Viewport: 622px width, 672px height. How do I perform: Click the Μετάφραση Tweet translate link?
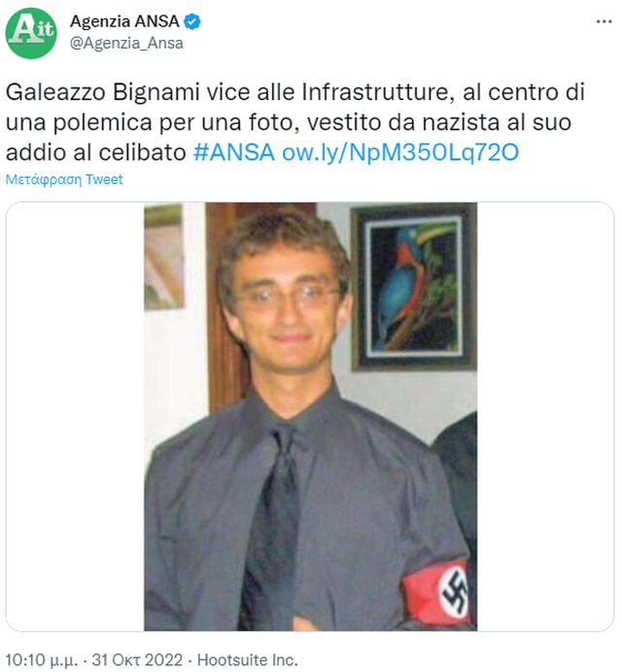(x=64, y=179)
